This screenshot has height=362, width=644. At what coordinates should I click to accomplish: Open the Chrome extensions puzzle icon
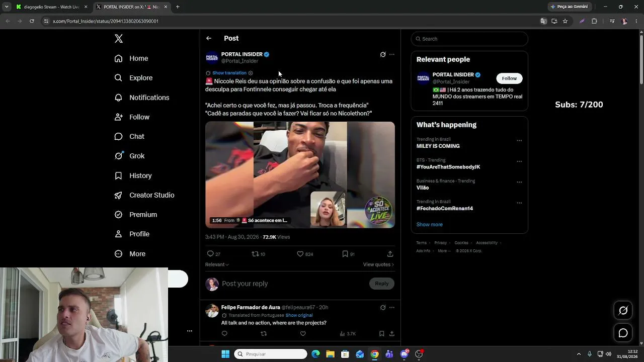[594, 21]
